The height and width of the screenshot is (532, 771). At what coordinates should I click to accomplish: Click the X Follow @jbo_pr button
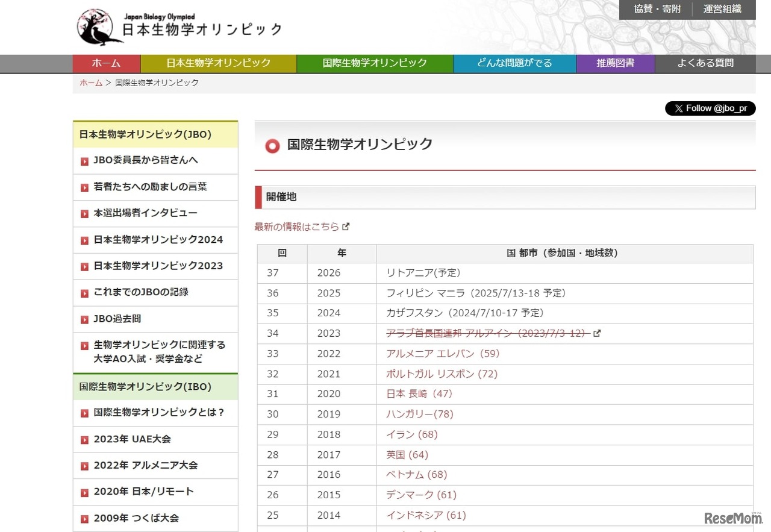[x=710, y=108]
